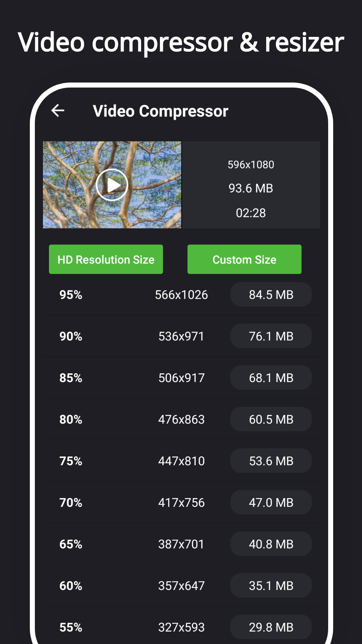Play the tree video preview
The height and width of the screenshot is (644, 362).
pos(112,185)
